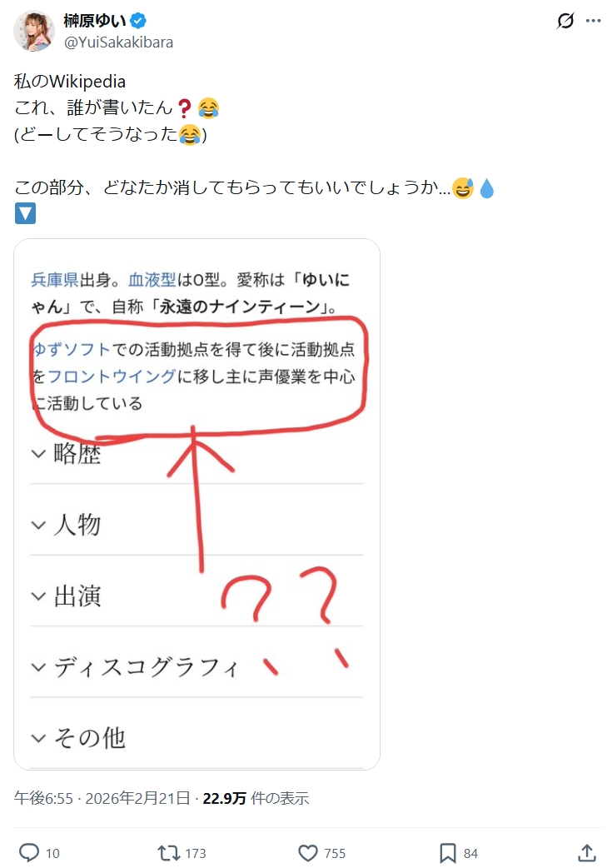Expand the その他 section
The width and height of the screenshot is (612, 868).
coord(197,738)
